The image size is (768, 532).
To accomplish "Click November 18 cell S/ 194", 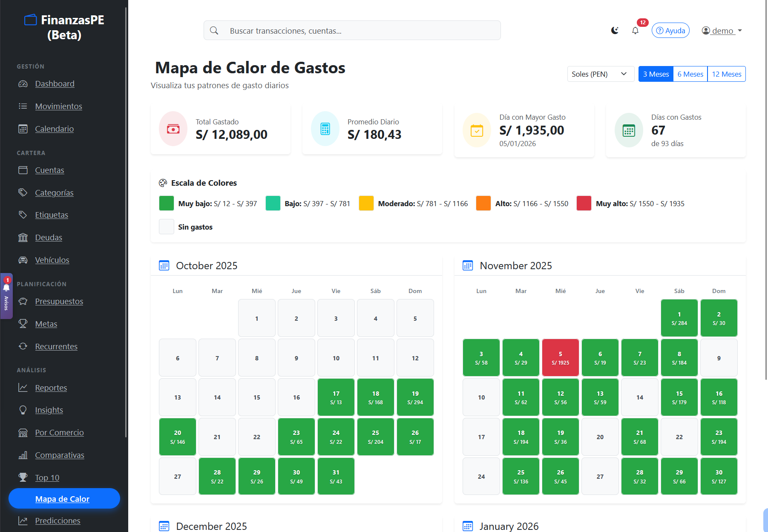I will 521,437.
